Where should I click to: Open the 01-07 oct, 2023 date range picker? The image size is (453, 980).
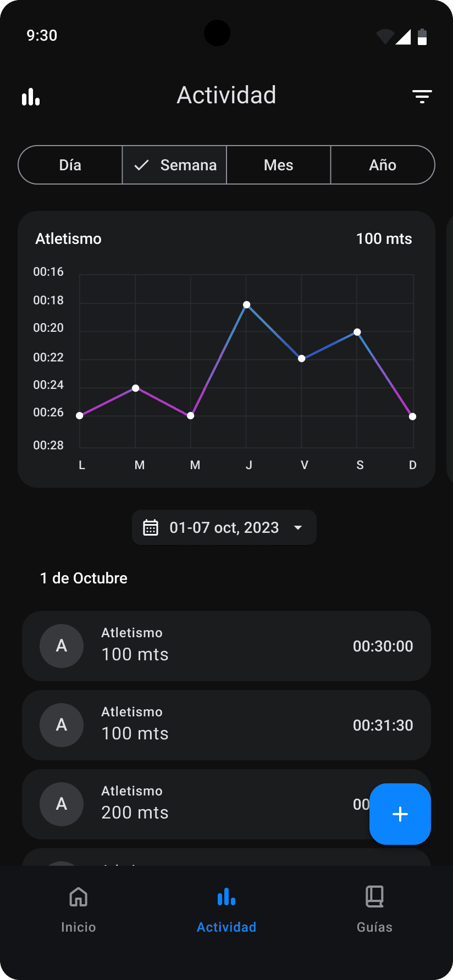click(224, 527)
